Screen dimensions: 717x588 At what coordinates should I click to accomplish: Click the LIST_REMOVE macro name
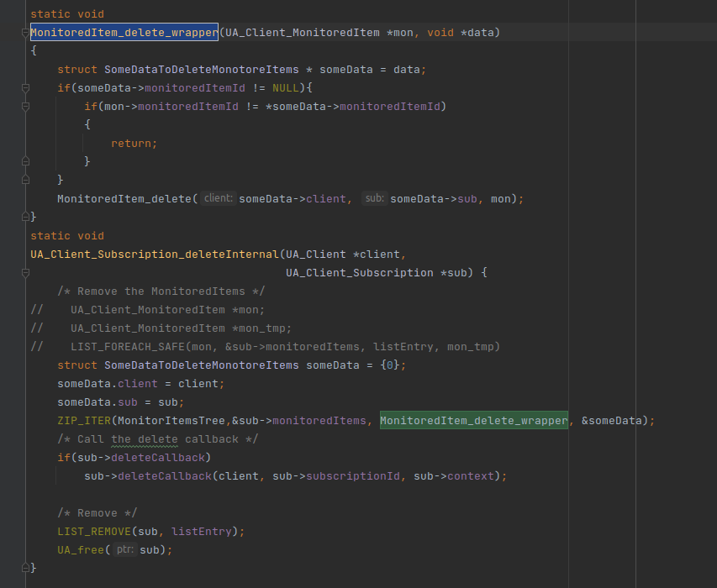tap(94, 532)
